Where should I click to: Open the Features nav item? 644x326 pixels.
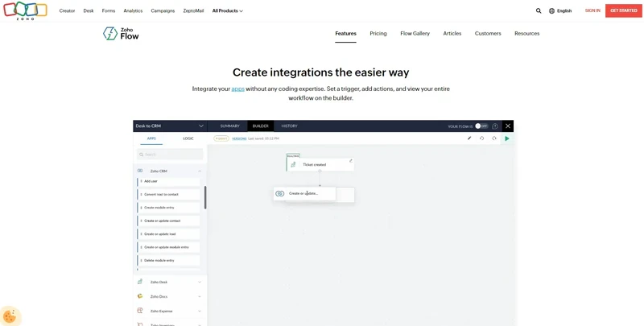coord(346,34)
